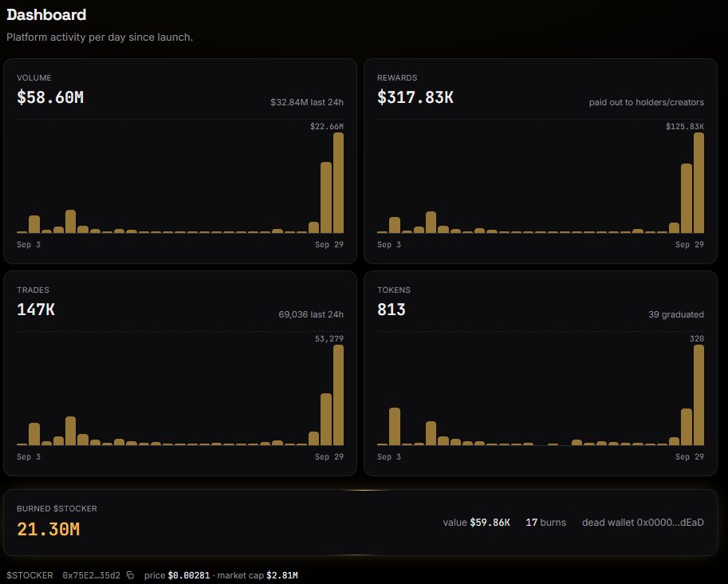The image size is (728, 584).
Task: Select the tallest bar in the Tokens chart
Action: pos(698,395)
